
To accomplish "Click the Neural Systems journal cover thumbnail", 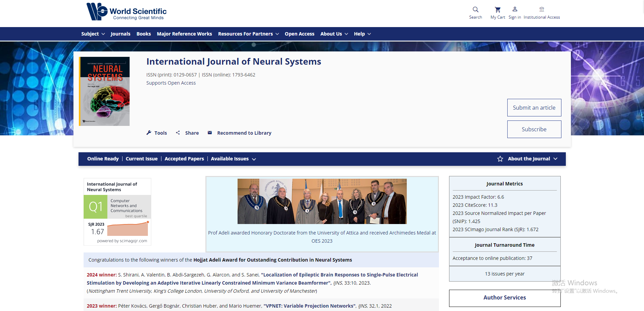I will (104, 91).
